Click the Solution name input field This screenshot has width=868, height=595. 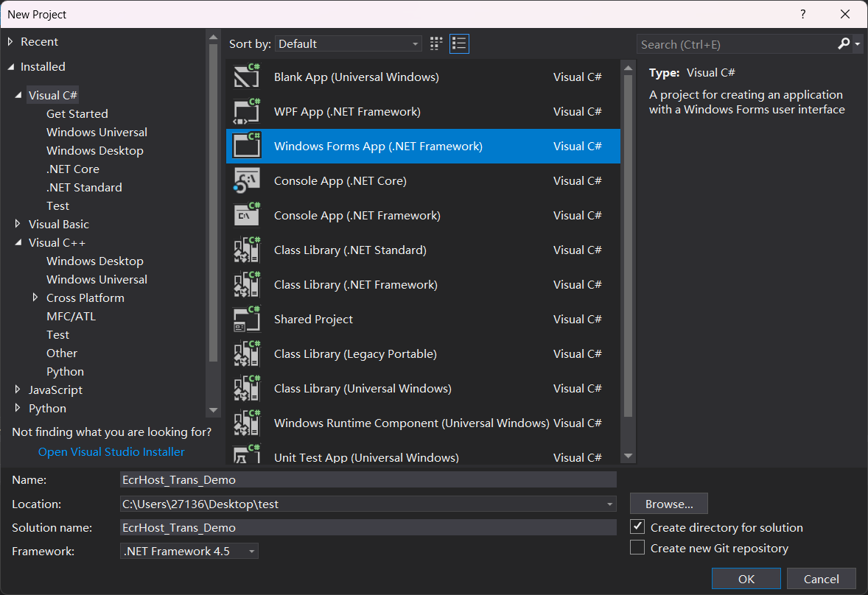(x=368, y=527)
